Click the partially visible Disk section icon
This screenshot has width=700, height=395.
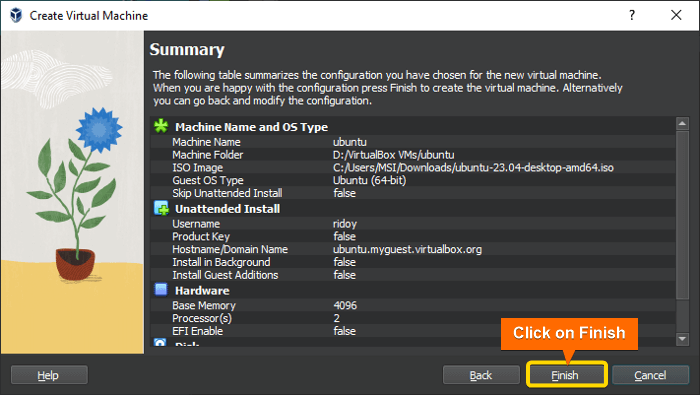click(160, 342)
